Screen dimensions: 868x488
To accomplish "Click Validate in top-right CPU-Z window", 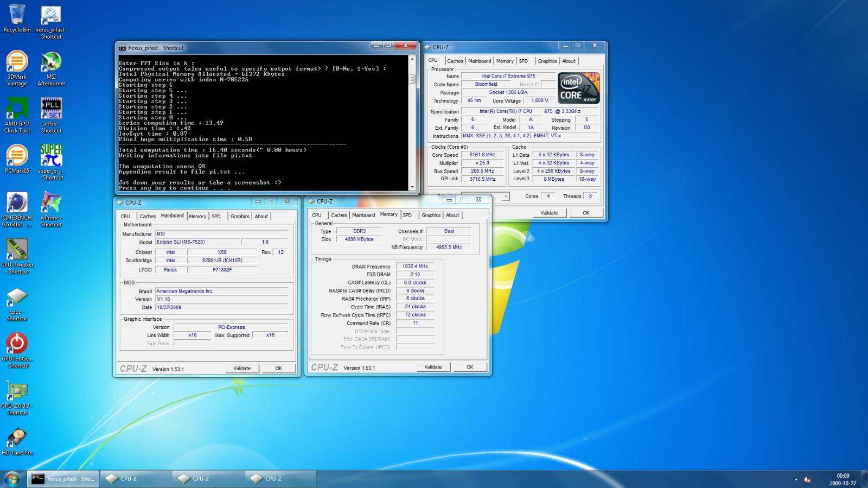I will click(x=549, y=213).
